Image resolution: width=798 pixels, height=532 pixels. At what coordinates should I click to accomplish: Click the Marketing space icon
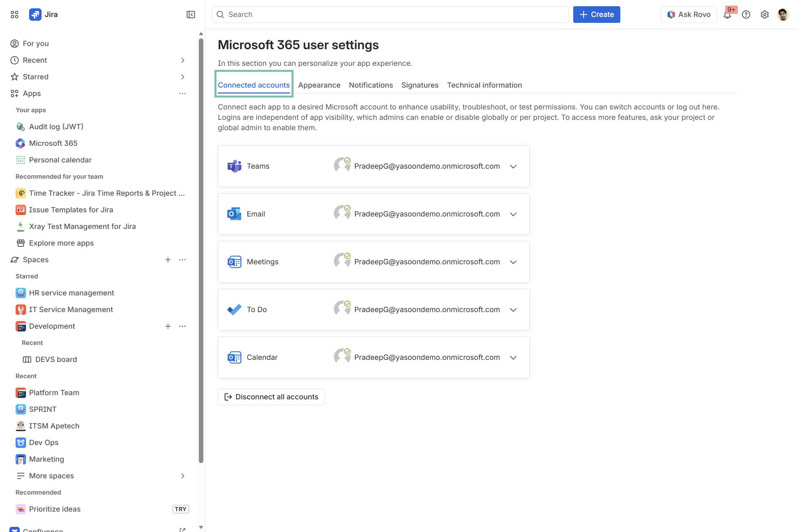pos(20,459)
